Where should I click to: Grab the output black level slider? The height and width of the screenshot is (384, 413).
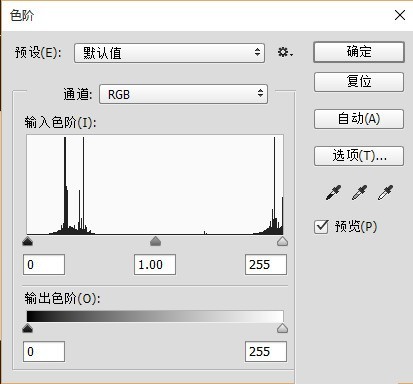click(x=27, y=329)
